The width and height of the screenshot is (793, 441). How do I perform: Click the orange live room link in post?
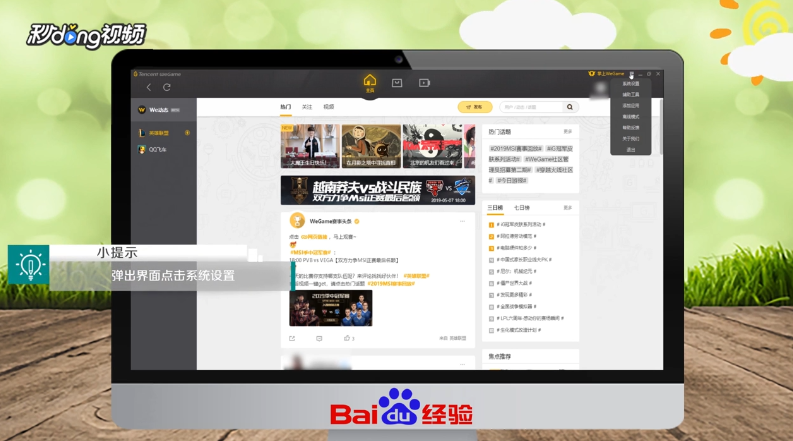coord(314,237)
